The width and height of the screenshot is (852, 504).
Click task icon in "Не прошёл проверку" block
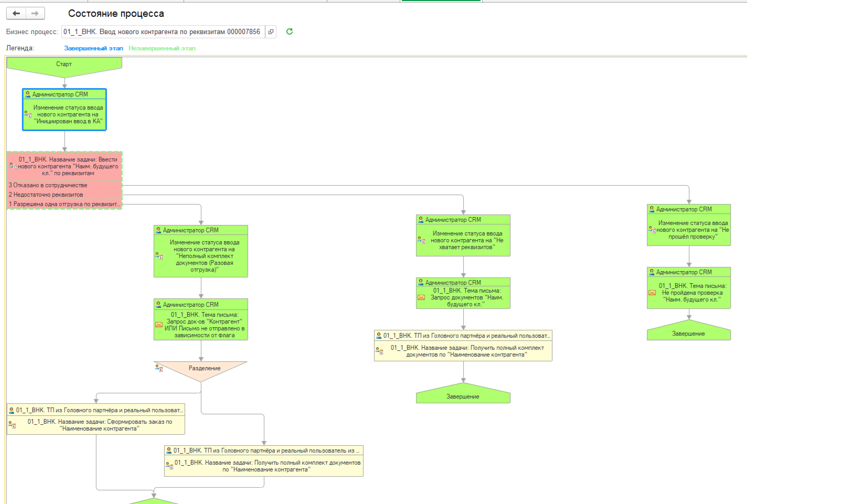pos(652,230)
